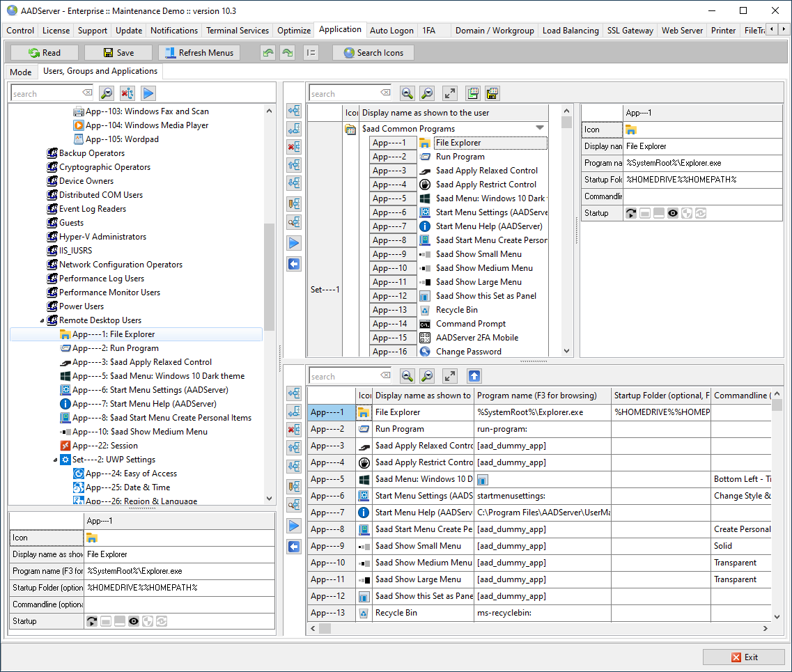Toggle the eye icon in bottom-left Startup row
Screen dimensions: 792x672
132,621
